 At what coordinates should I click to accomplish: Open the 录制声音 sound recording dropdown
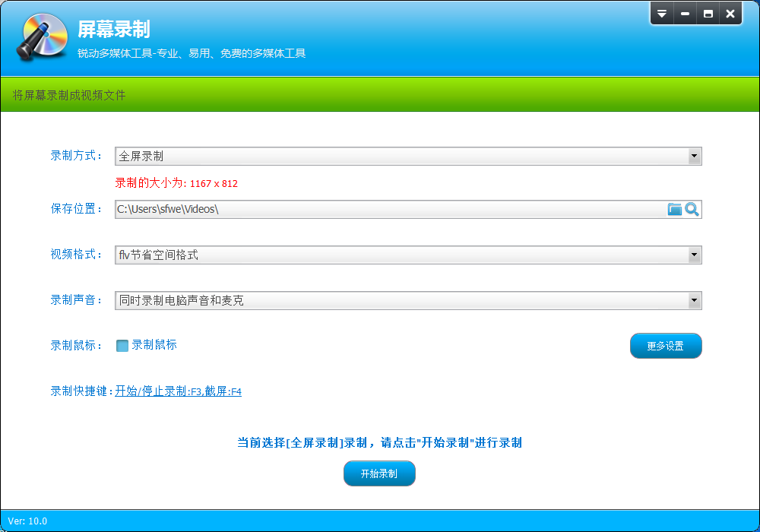coord(694,300)
